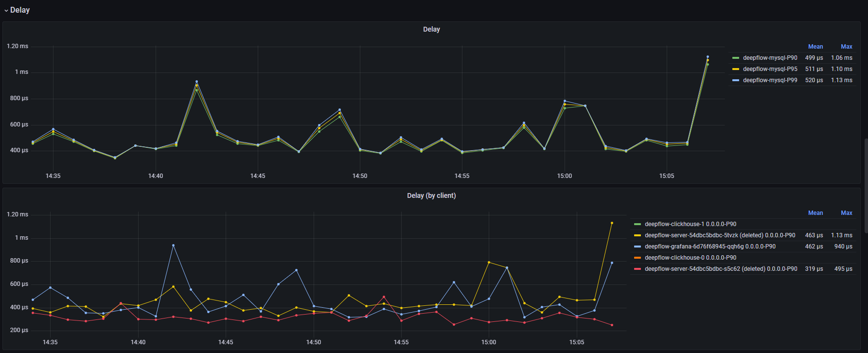This screenshot has height=353, width=868.
Task: Click the 319 µs mean of deepflow-server-s5c62
Action: [814, 269]
